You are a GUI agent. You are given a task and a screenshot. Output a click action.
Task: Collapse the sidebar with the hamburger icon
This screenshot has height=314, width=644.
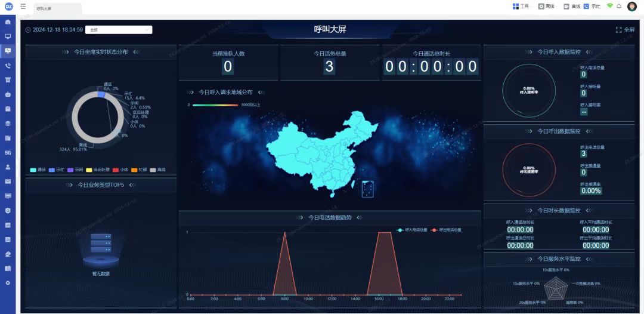[23, 7]
